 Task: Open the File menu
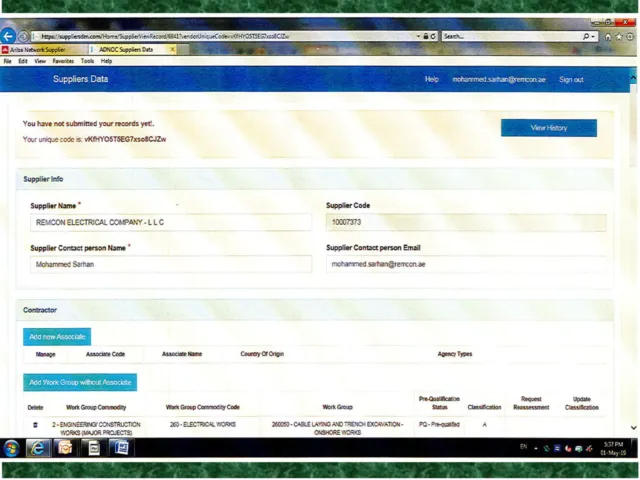tap(7, 61)
